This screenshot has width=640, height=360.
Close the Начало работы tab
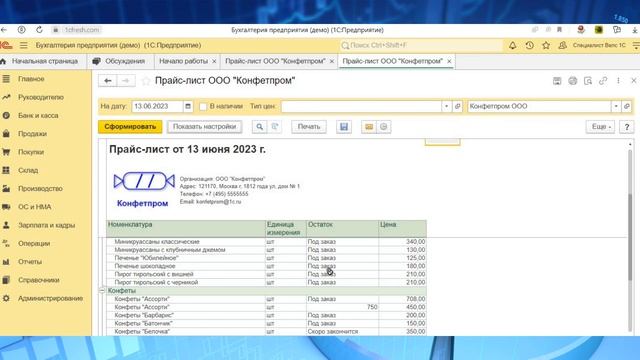click(214, 61)
